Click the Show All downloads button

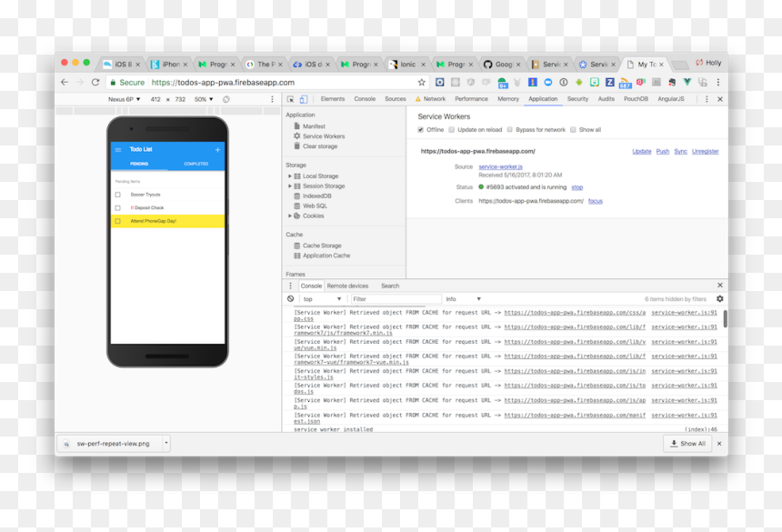click(687, 444)
